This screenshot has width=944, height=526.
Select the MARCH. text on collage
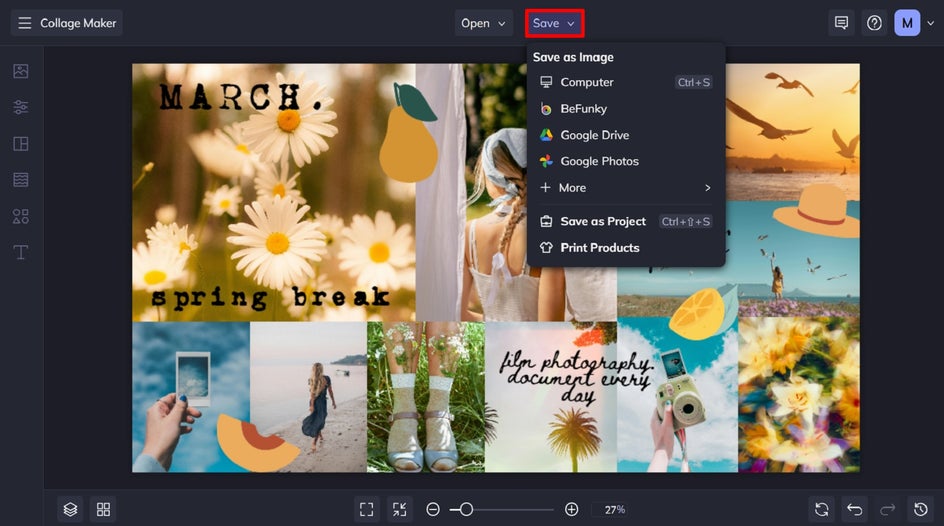(x=240, y=97)
